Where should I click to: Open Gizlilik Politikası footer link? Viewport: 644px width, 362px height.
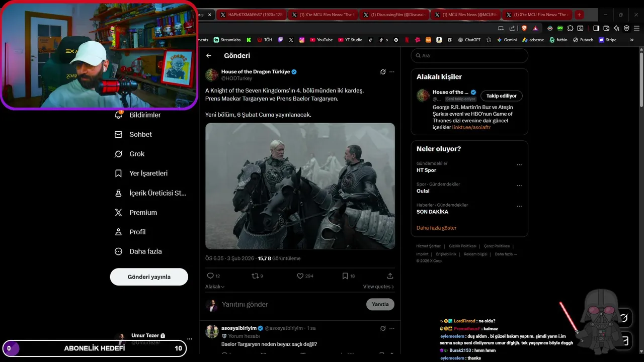click(462, 246)
